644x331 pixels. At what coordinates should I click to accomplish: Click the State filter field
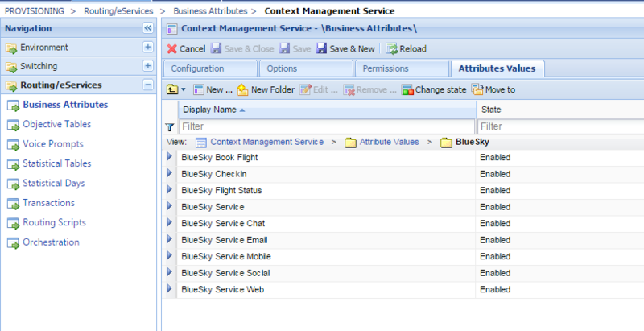pyautogui.click(x=561, y=126)
